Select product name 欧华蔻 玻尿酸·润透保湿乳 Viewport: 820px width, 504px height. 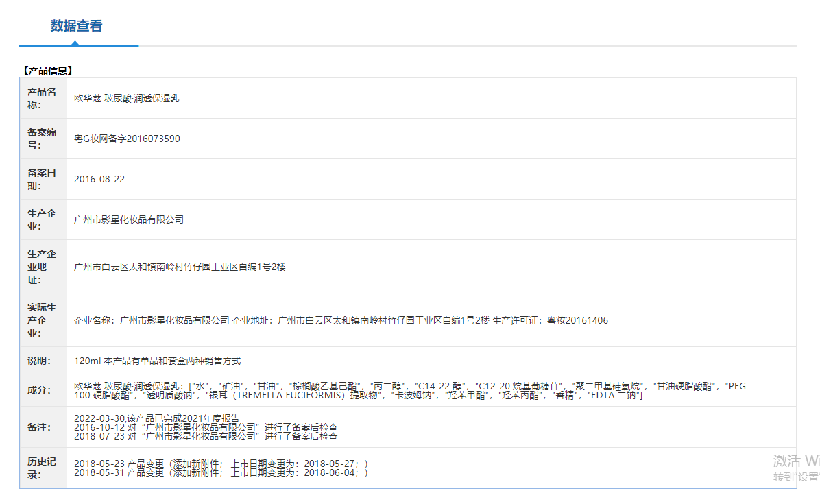coord(127,98)
